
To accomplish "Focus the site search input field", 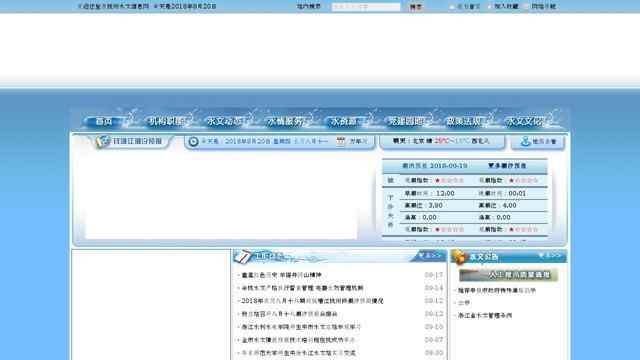I will [x=366, y=7].
